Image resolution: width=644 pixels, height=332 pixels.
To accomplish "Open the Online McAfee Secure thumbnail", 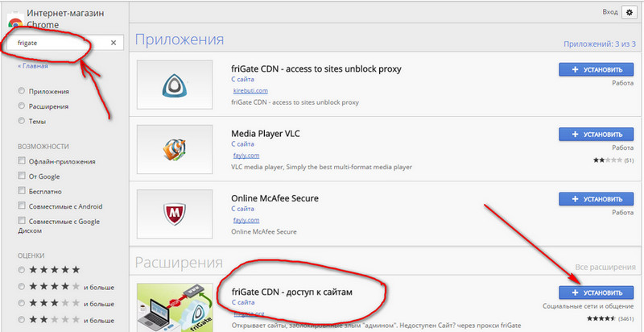I will pyautogui.click(x=175, y=214).
